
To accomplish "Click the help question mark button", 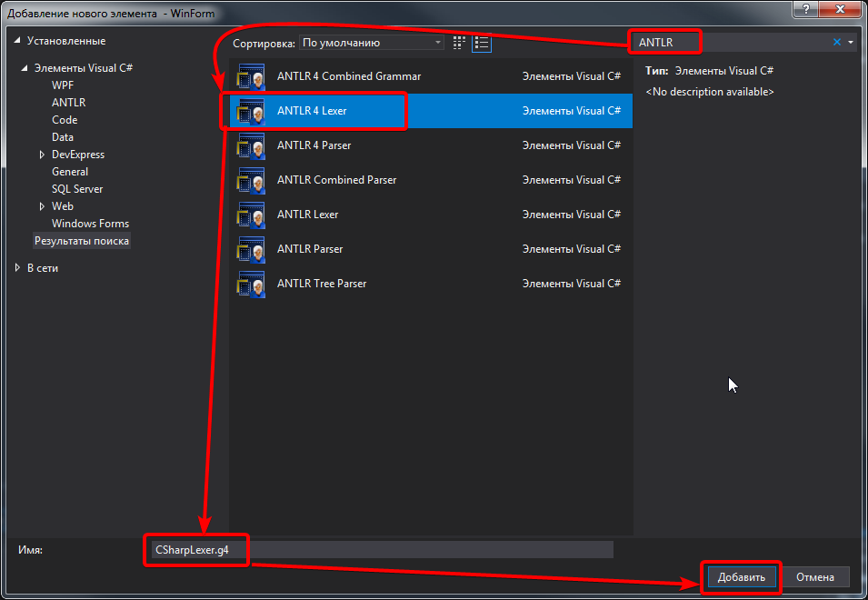I will (x=806, y=9).
